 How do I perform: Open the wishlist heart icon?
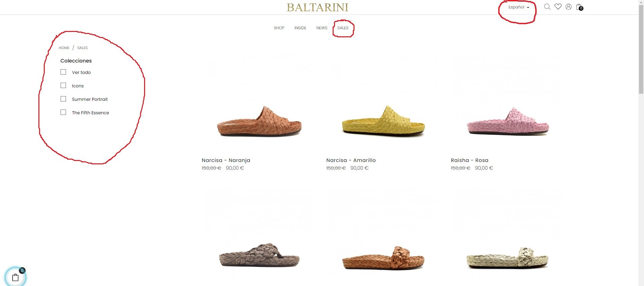[x=558, y=7]
